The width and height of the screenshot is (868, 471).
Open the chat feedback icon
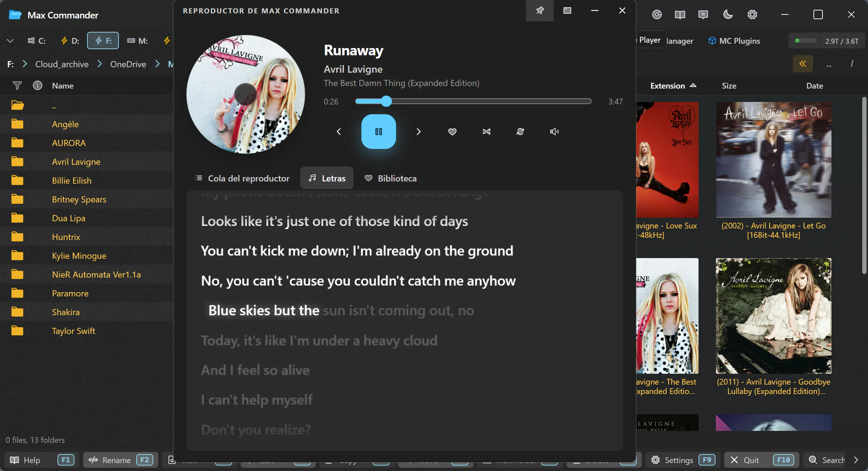pos(703,14)
